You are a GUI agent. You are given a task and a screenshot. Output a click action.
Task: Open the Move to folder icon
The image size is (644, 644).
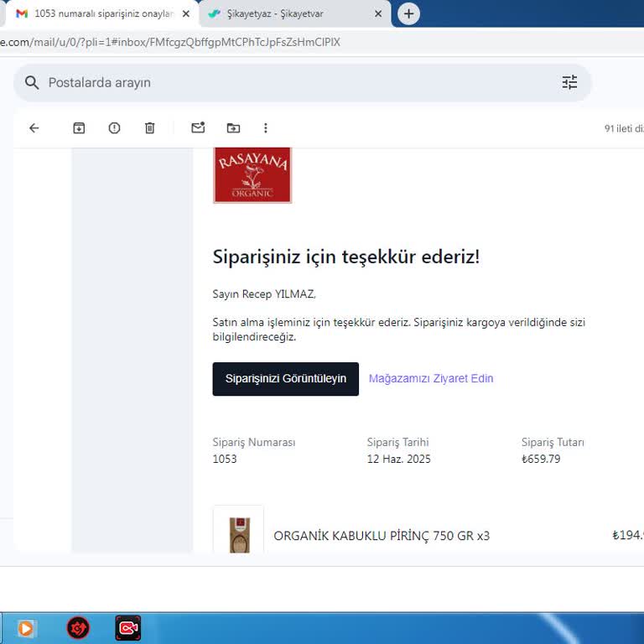point(233,128)
